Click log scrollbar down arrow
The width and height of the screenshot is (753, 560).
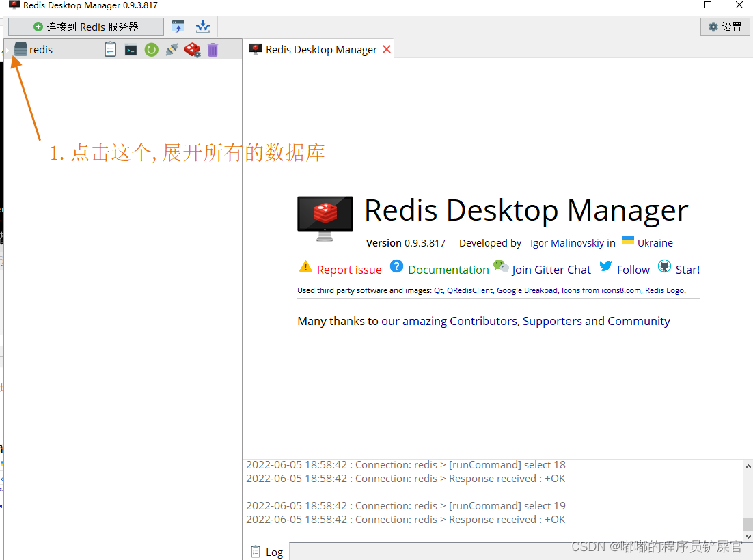[748, 537]
